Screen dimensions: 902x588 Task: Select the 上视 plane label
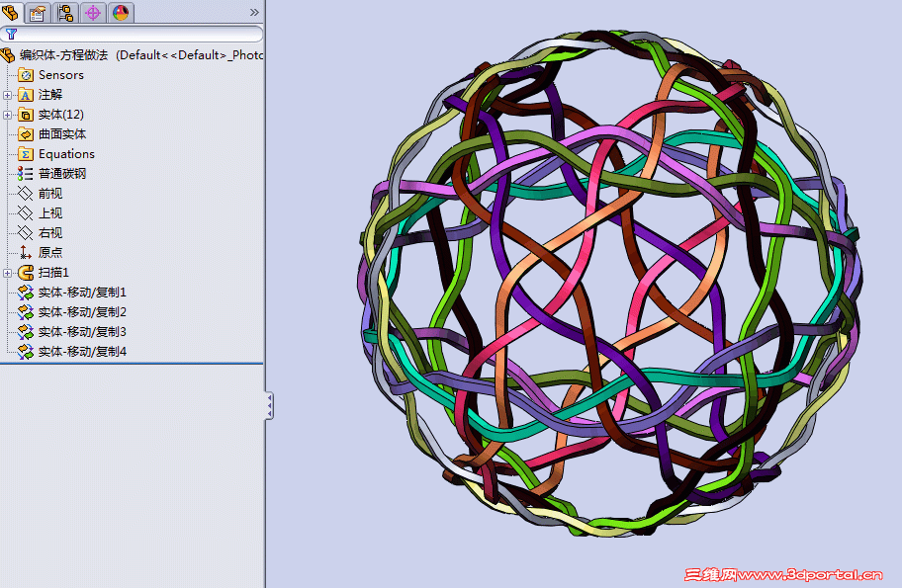point(50,213)
